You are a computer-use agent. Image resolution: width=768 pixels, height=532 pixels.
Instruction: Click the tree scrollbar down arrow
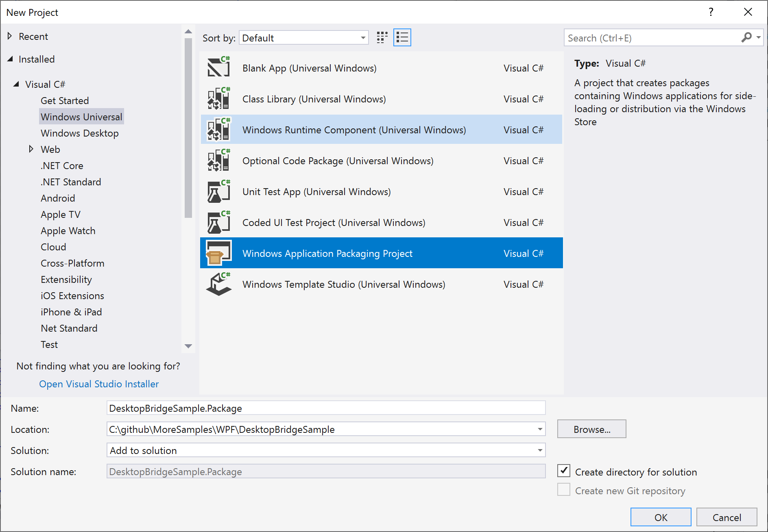[x=188, y=346]
